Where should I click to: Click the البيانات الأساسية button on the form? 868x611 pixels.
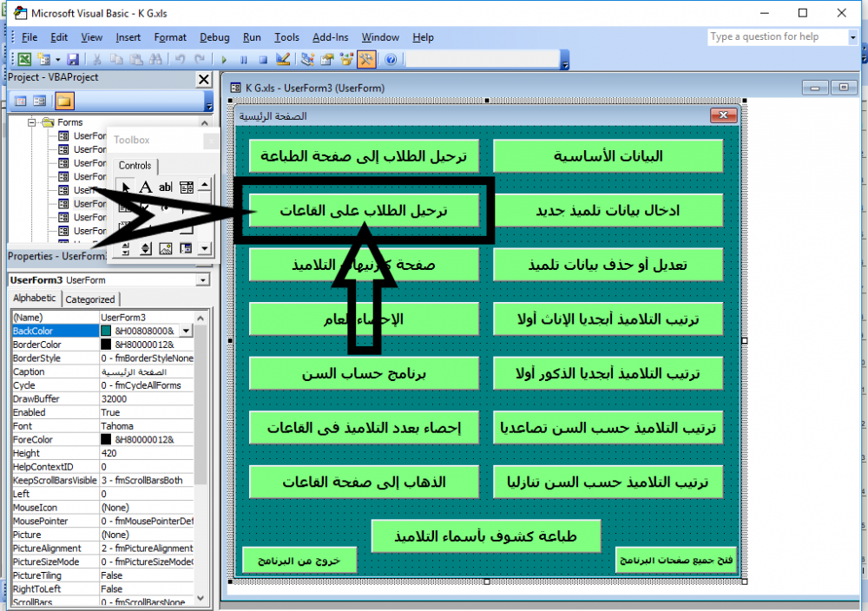[x=608, y=155]
